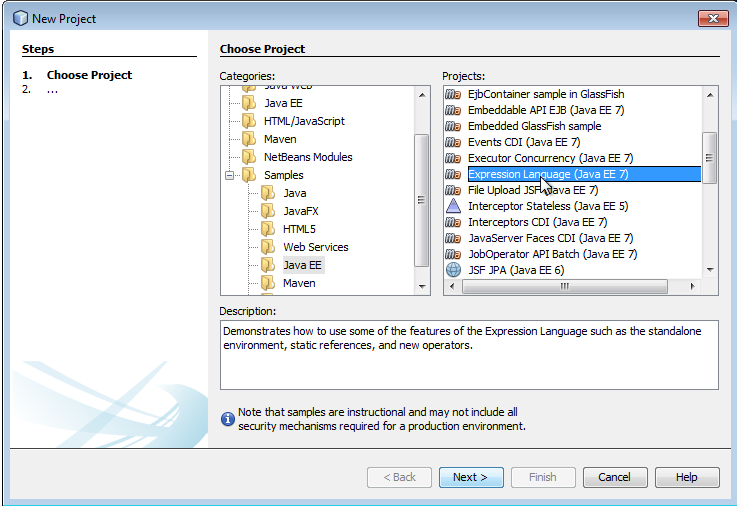Screen dimensions: 737x506
Task: Click the JavaServer Faces CDI icon
Action: tap(453, 238)
